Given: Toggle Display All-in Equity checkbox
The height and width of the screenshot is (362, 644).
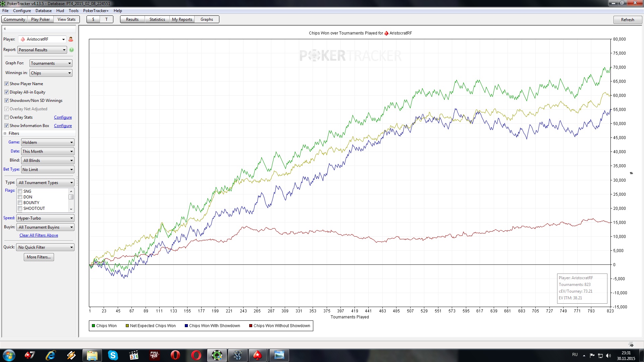Looking at the screenshot, I should point(6,92).
